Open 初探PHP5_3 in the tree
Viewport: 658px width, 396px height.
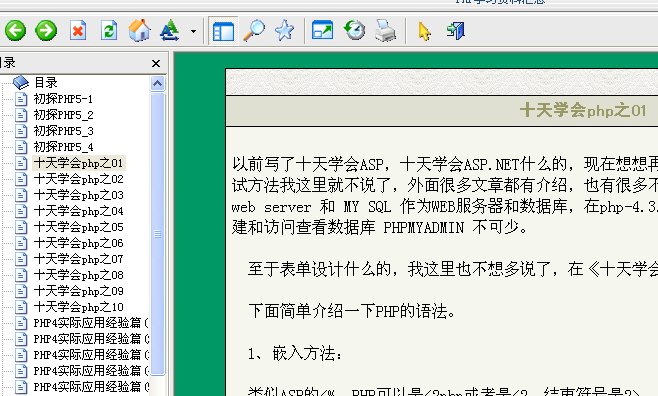click(x=63, y=131)
